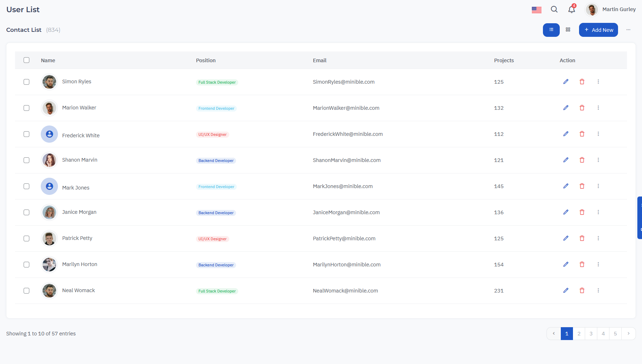642x364 pixels.
Task: Click the Add New button
Action: [x=598, y=30]
